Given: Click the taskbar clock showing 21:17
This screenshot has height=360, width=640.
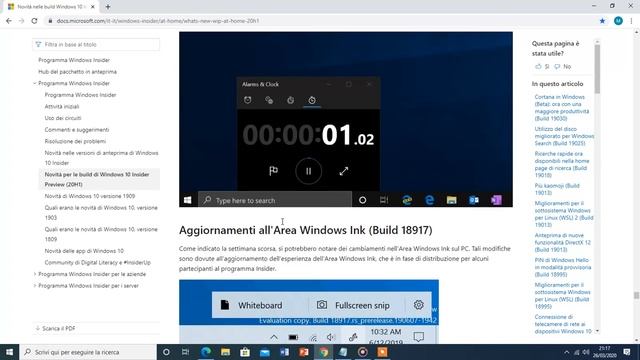Looking at the screenshot, I should (x=604, y=352).
